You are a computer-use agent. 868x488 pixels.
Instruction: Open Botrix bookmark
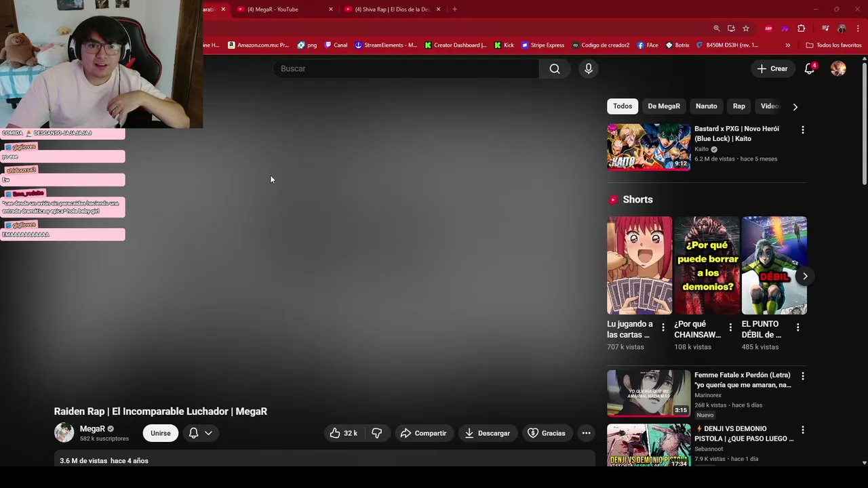[x=677, y=45]
